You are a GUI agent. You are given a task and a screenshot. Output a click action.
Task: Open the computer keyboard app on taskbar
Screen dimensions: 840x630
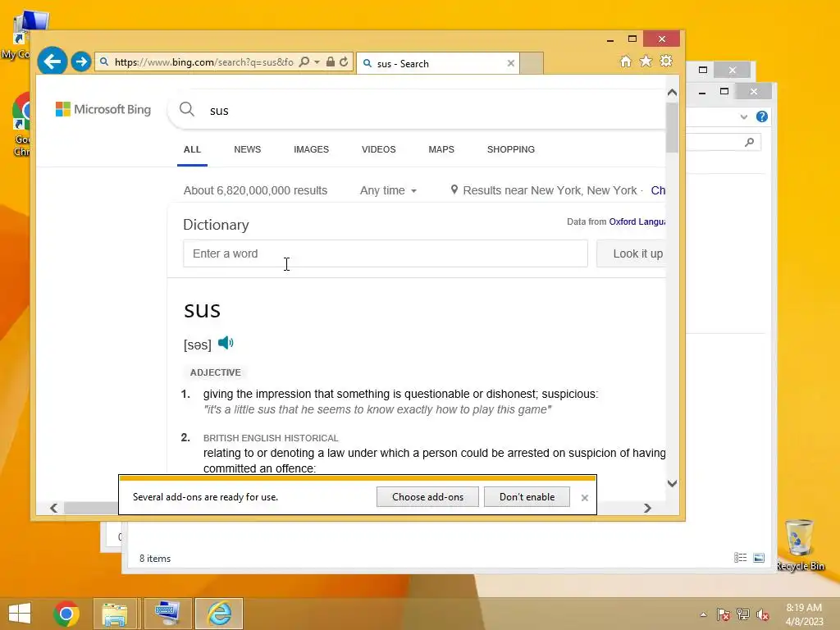point(167,614)
